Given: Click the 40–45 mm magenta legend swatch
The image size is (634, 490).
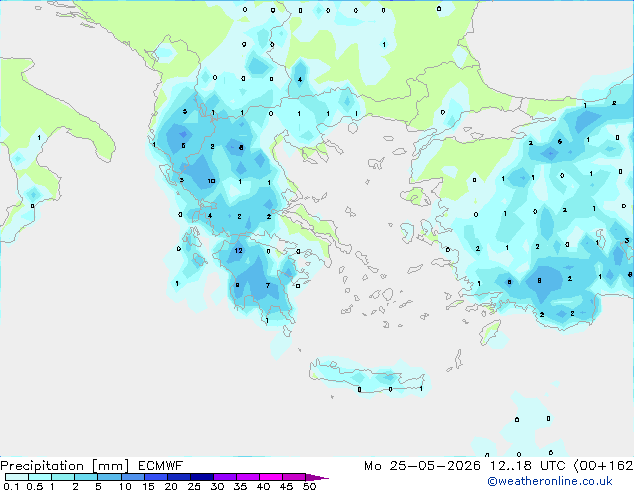Looking at the screenshot, I should (271, 477).
